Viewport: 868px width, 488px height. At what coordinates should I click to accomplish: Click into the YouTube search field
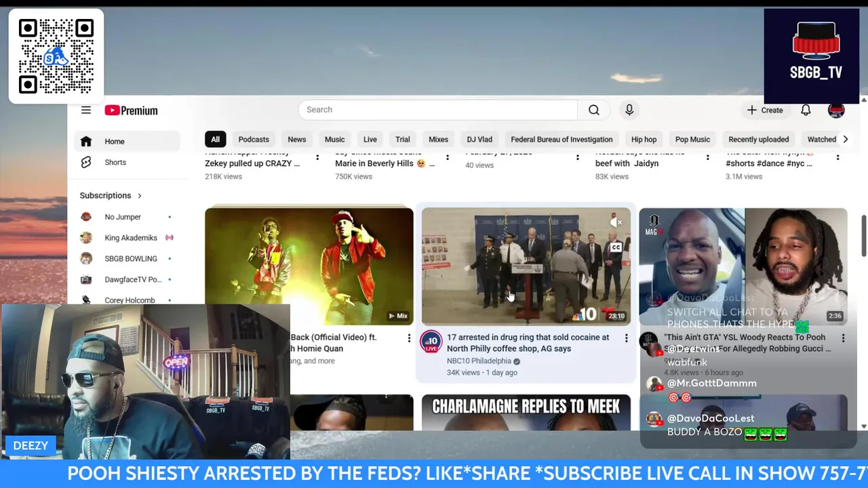tap(437, 110)
